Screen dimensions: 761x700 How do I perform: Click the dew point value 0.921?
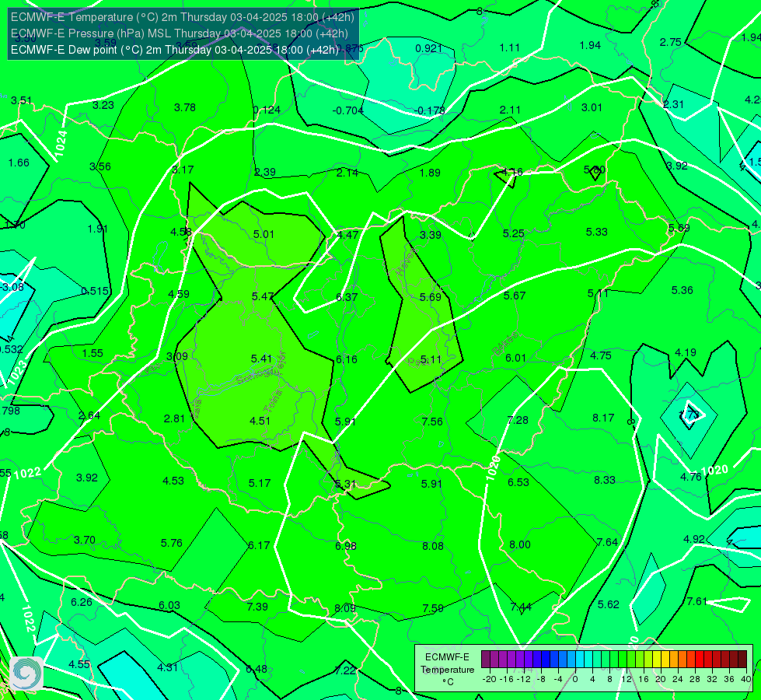point(428,48)
